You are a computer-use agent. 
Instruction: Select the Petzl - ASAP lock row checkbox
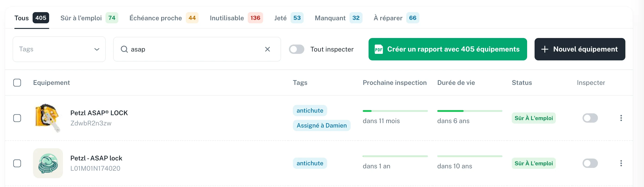click(17, 163)
